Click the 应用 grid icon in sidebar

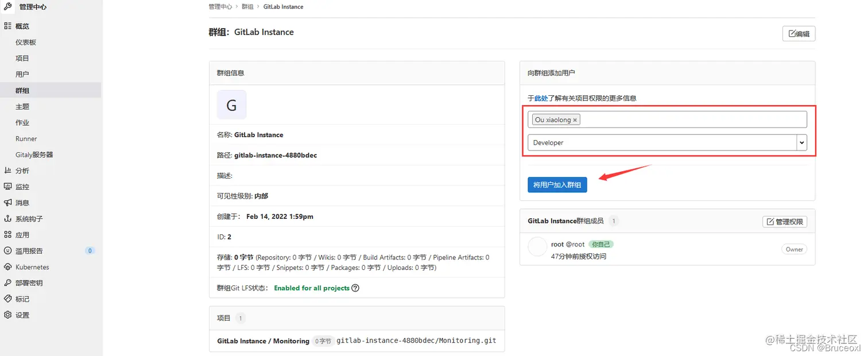coord(7,235)
